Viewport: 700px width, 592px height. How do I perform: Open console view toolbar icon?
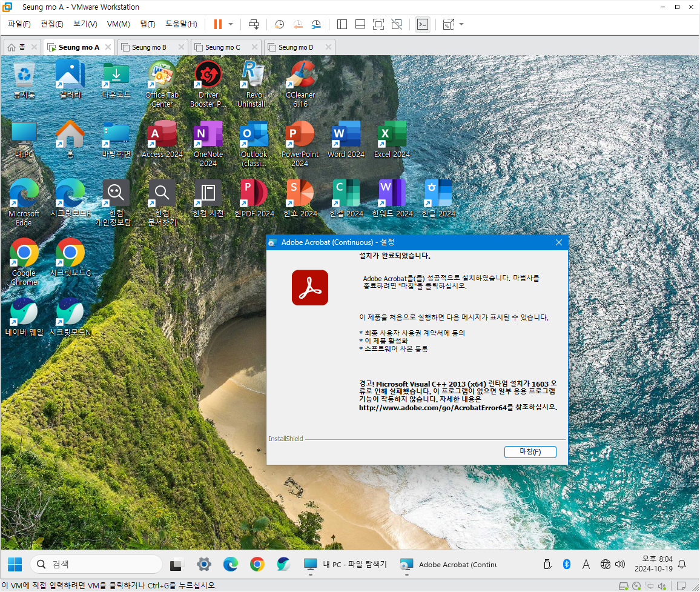pos(422,24)
